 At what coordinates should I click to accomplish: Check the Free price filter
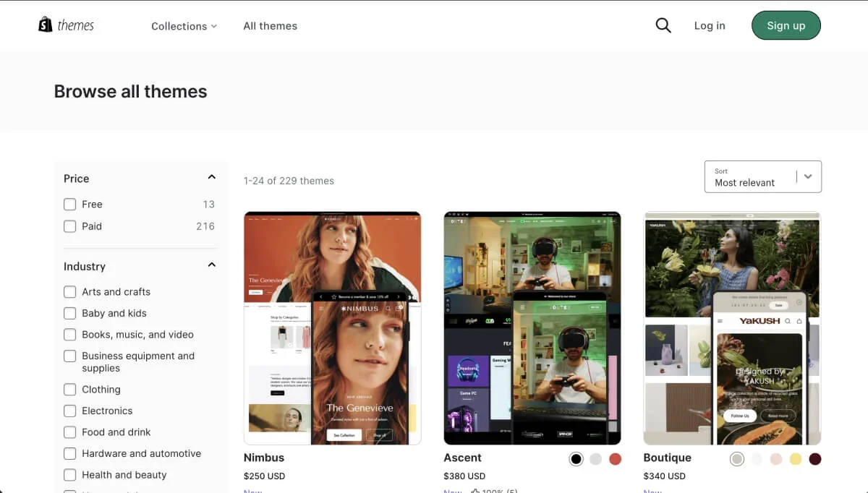69,204
